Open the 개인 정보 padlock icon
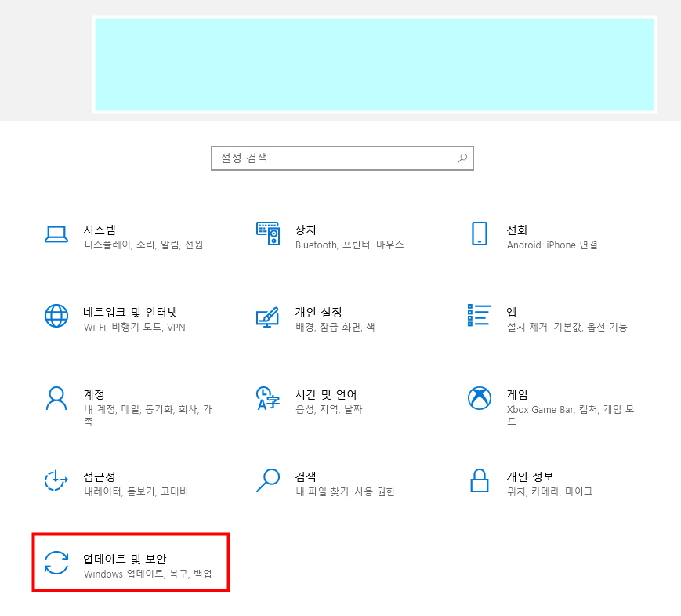 pyautogui.click(x=480, y=480)
